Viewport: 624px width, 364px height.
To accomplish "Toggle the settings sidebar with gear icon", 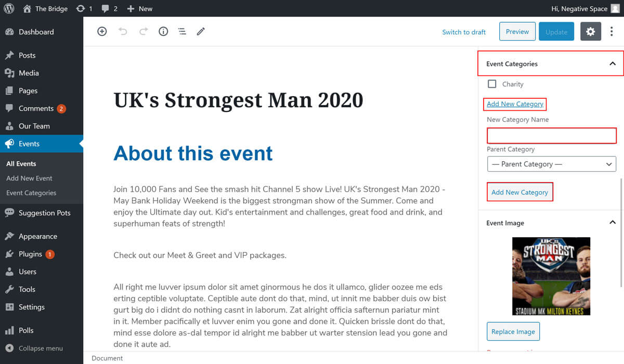I will pyautogui.click(x=590, y=31).
